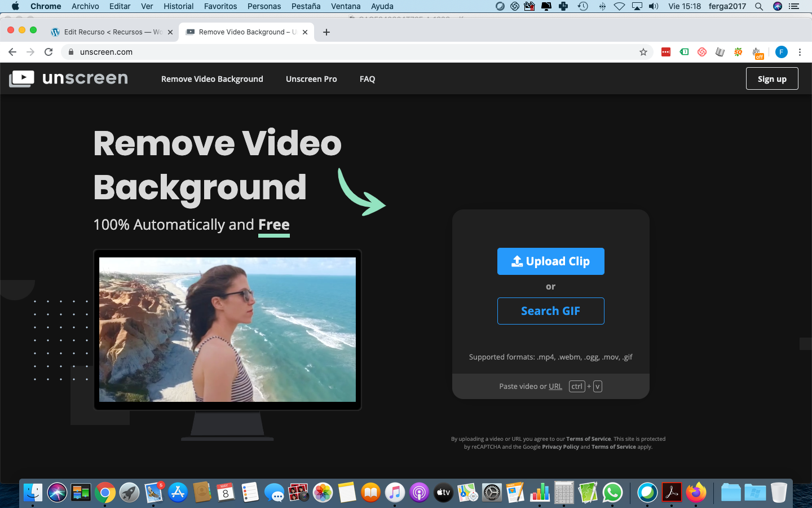Launch WhatsApp from the Dock
This screenshot has height=508, width=812.
click(x=612, y=493)
